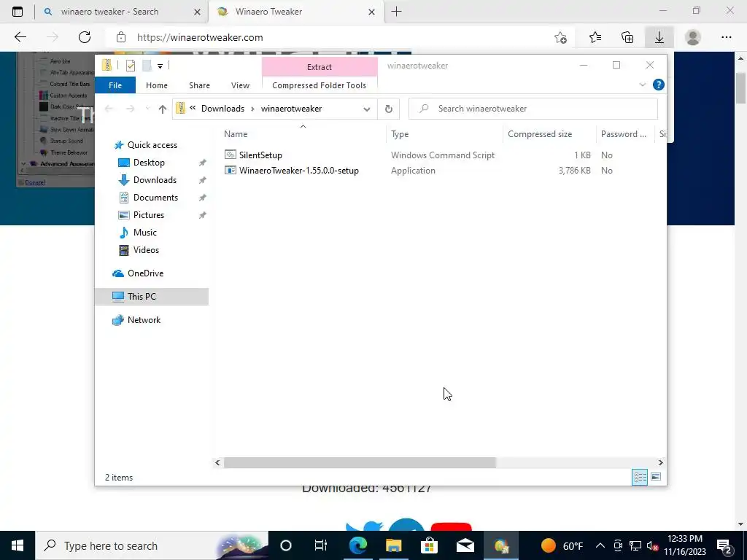This screenshot has width=747, height=560.
Task: Open Task View on taskbar
Action: [321, 545]
